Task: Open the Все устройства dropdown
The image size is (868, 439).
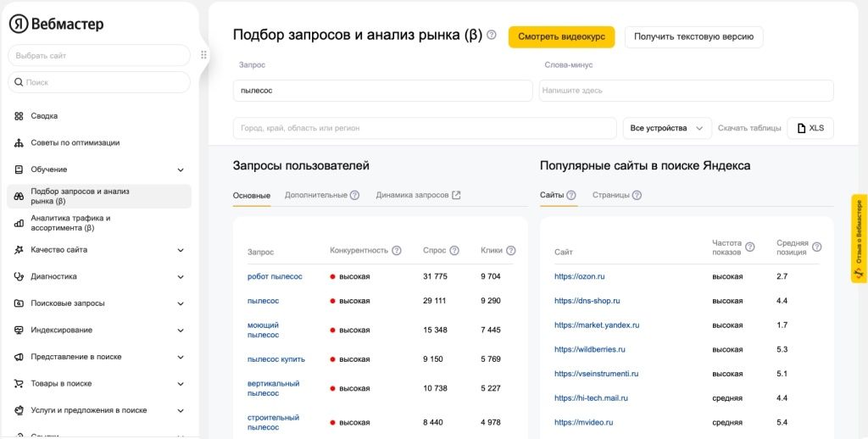Action: [667, 128]
